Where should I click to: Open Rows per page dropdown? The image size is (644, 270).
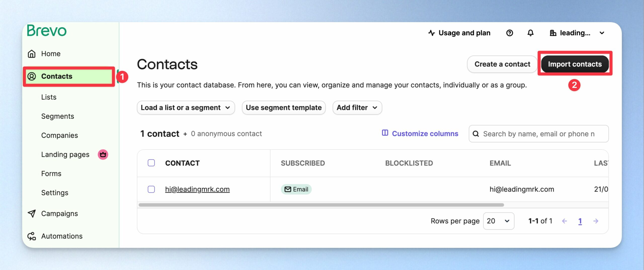coord(499,221)
